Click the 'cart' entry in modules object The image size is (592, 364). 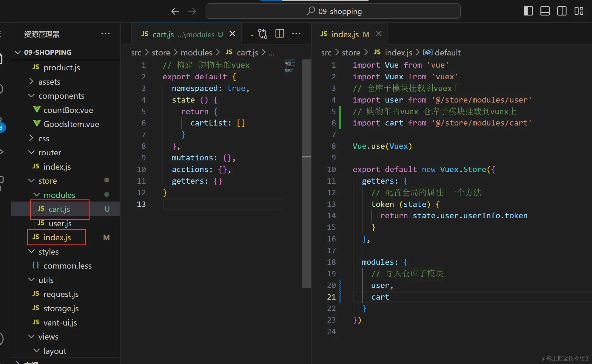tap(380, 297)
